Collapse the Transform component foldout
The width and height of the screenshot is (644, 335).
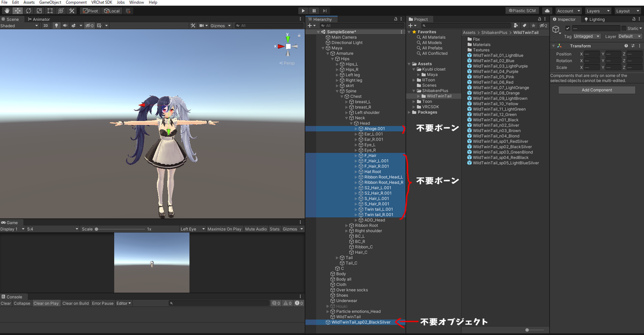(554, 46)
